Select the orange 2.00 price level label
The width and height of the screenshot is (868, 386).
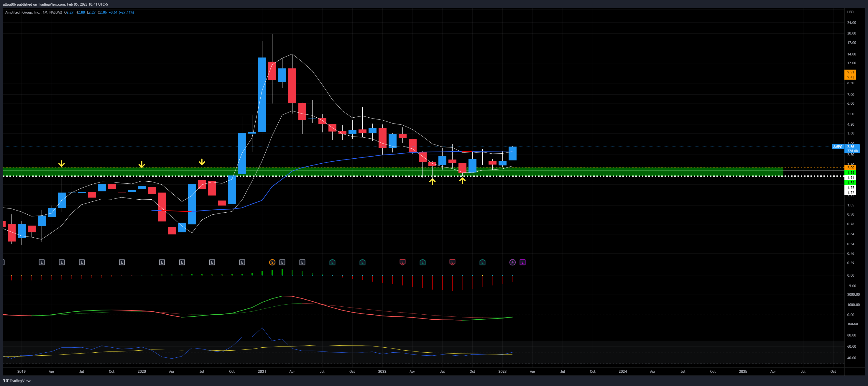point(850,167)
